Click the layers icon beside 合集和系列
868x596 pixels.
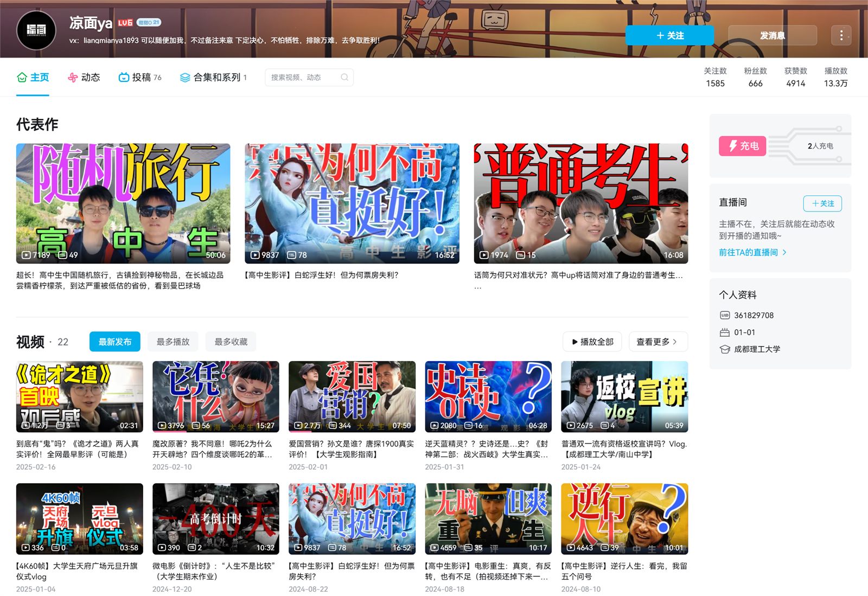pos(185,78)
